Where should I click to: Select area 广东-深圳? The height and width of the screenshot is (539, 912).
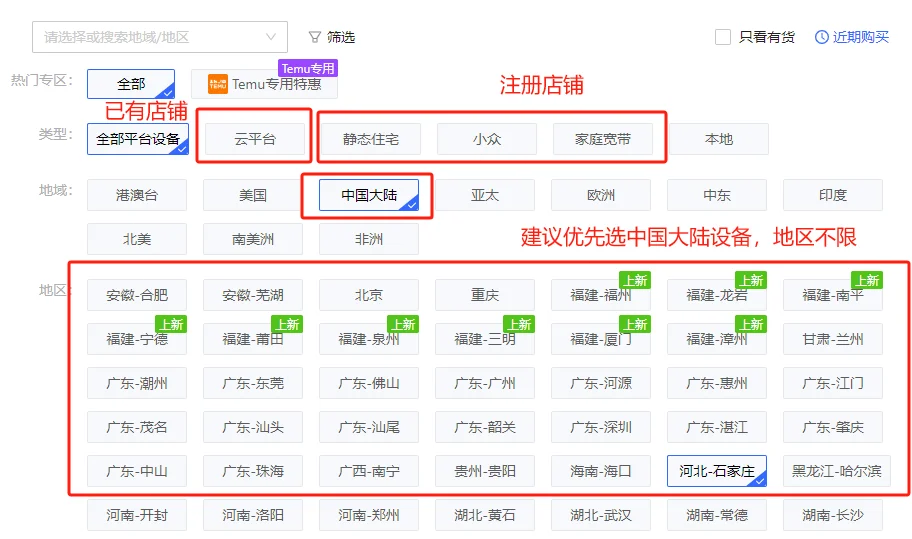pos(601,427)
